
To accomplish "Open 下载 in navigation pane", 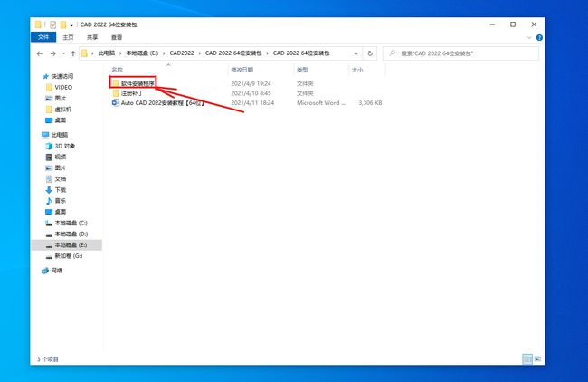I will click(56, 190).
